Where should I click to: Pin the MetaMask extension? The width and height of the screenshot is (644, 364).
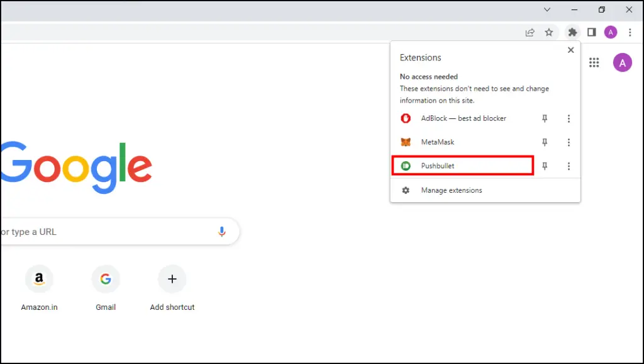click(x=545, y=142)
